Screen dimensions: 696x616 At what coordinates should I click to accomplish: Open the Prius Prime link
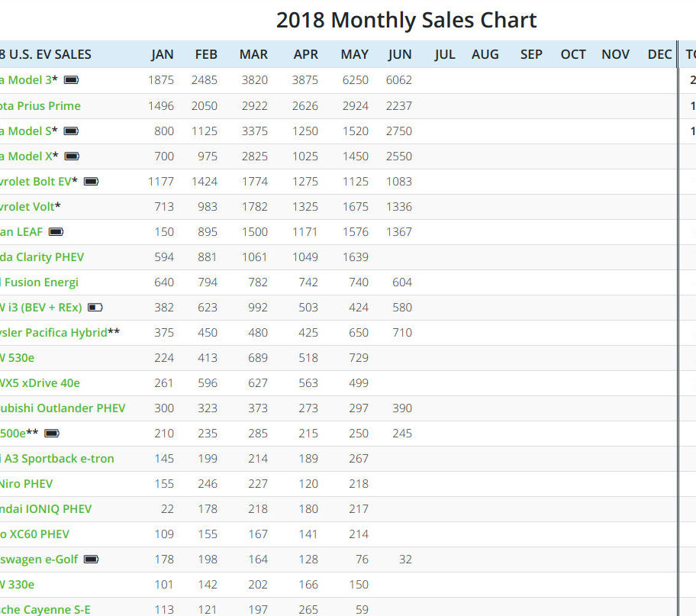click(40, 105)
